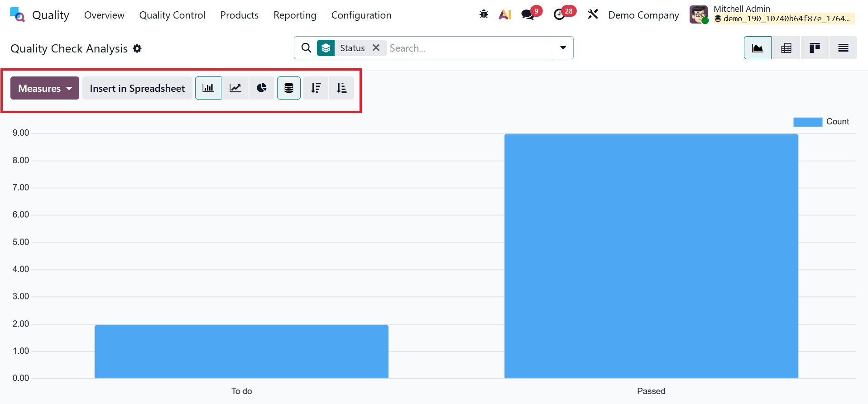Click the Quality app title

[51, 15]
